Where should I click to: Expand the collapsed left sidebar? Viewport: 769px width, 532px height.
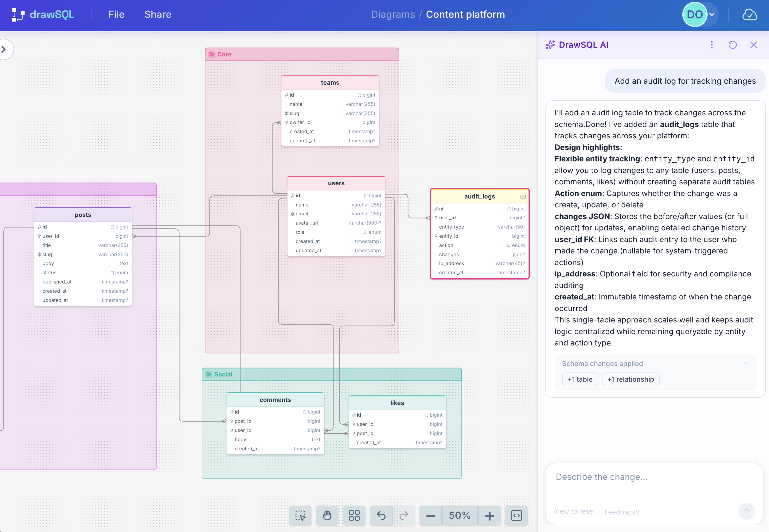point(4,50)
